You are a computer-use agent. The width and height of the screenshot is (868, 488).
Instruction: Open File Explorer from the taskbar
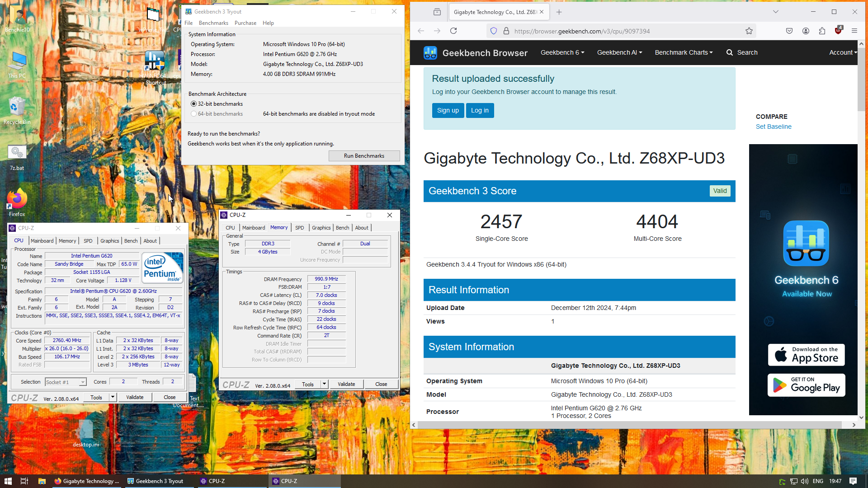pyautogui.click(x=42, y=481)
